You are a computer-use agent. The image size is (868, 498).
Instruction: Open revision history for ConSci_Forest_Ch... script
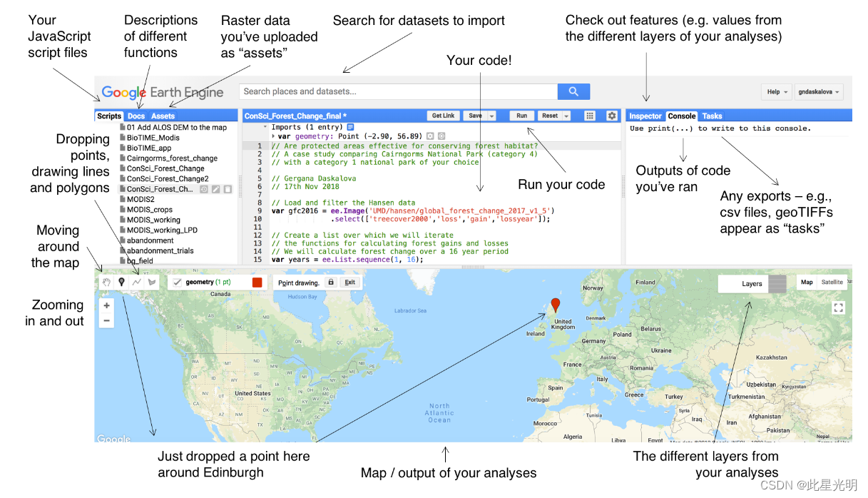[203, 189]
